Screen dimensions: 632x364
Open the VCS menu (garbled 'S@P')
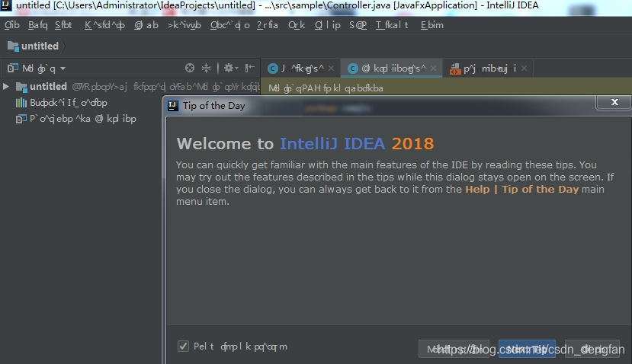(358, 25)
